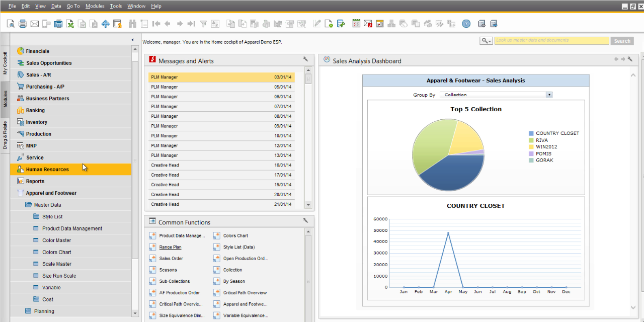
Task: Open Messages and Alerts wrench settings
Action: tap(305, 59)
